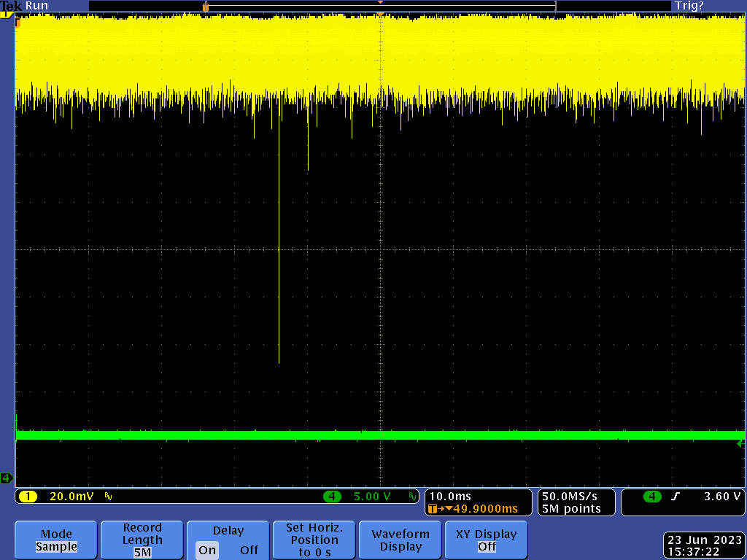Click the green trigger level arrow on right edge
Image resolution: width=747 pixels, height=560 pixels.
pyautogui.click(x=741, y=443)
